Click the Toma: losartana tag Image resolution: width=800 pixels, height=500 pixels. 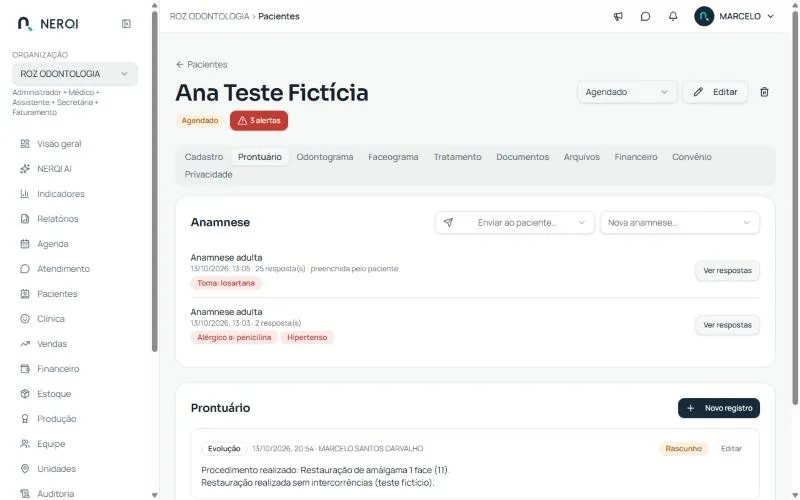[x=226, y=283]
